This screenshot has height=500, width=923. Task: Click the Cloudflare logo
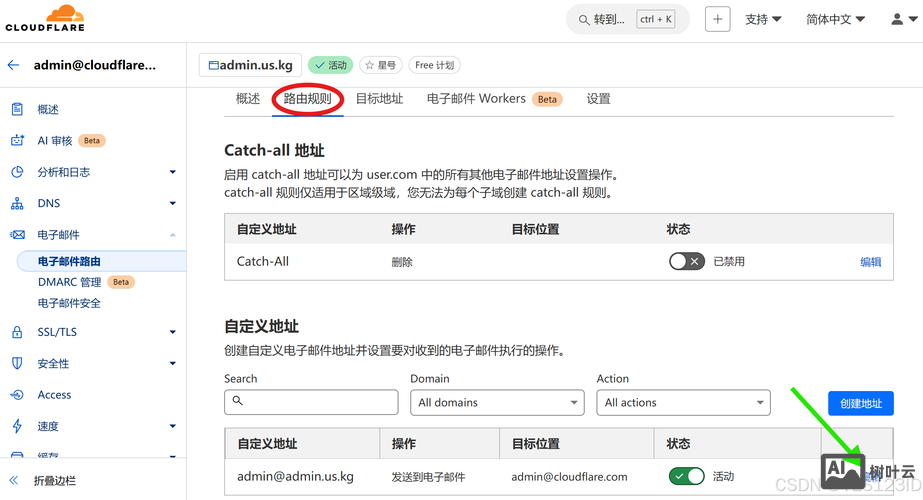(x=45, y=18)
